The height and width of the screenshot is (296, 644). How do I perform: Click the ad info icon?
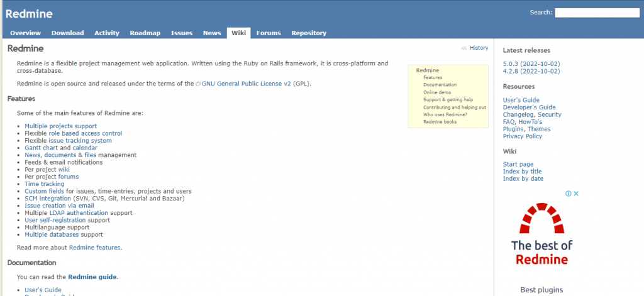point(569,194)
